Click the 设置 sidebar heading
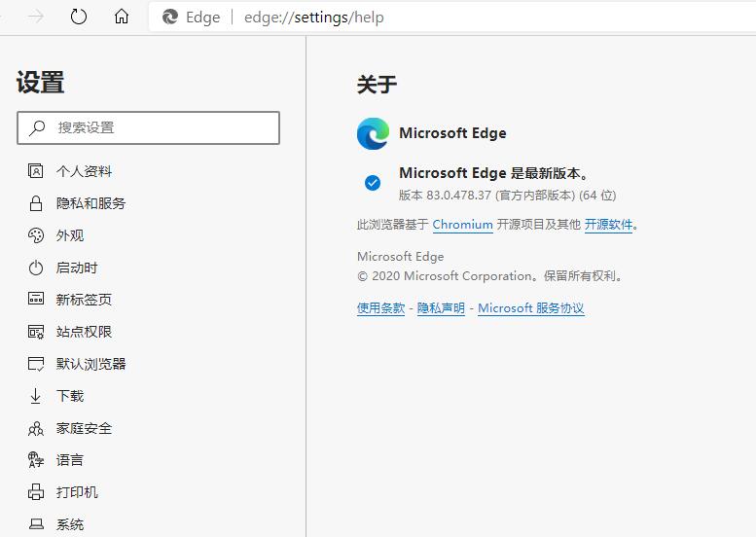Screen dimensions: 756x537 click(41, 82)
